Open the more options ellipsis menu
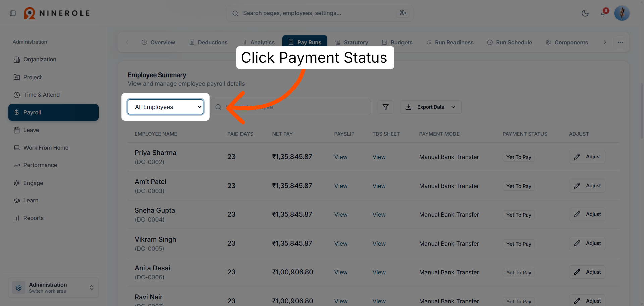This screenshot has height=306, width=644. click(620, 42)
